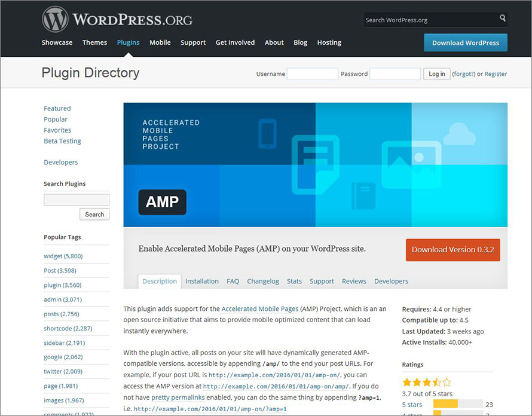Screen dimensions: 532x416
Task: Follow the Accelerated Mobile Pages link
Action: (x=260, y=309)
